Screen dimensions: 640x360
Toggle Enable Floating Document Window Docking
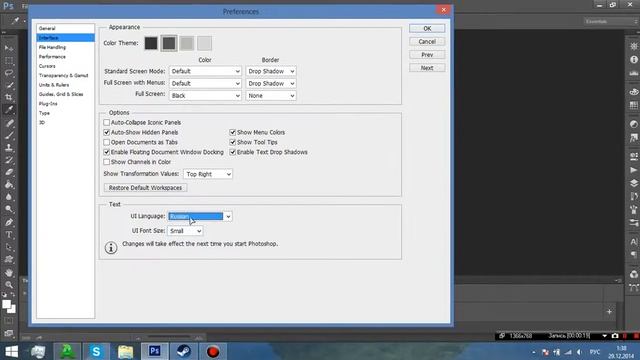pos(107,152)
